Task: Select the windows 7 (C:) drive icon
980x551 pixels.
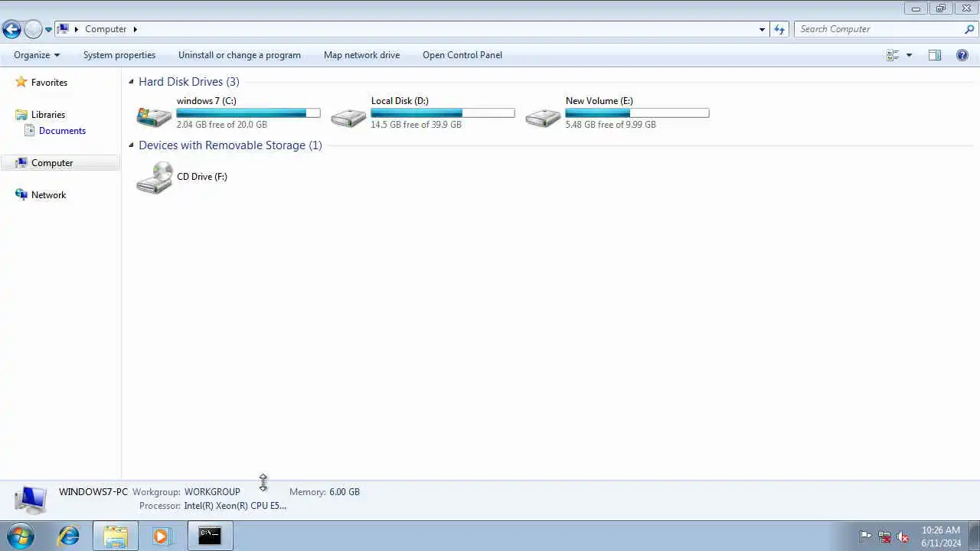Action: click(x=154, y=116)
